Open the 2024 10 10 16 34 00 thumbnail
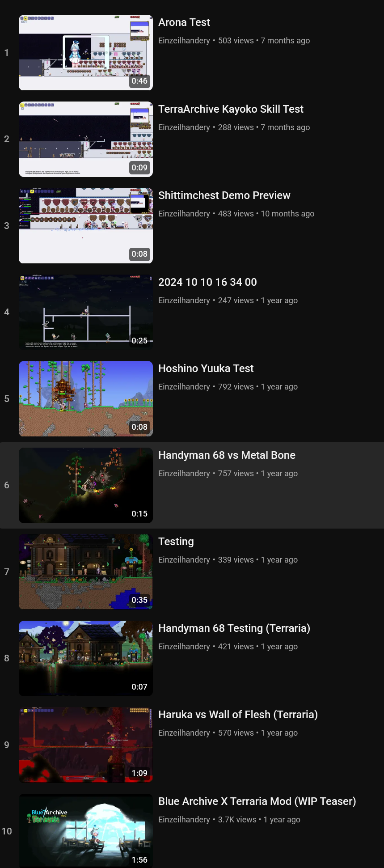Image resolution: width=384 pixels, height=868 pixels. 86,312
